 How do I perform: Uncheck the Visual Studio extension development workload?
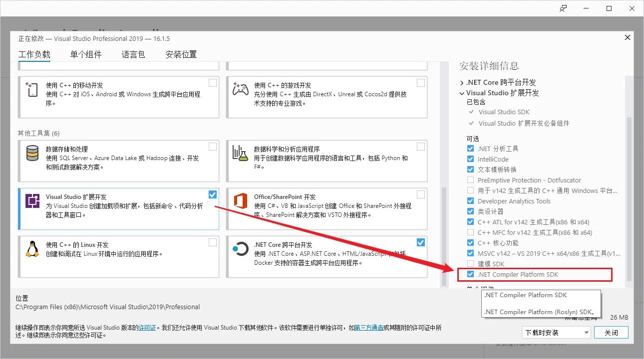coord(213,194)
